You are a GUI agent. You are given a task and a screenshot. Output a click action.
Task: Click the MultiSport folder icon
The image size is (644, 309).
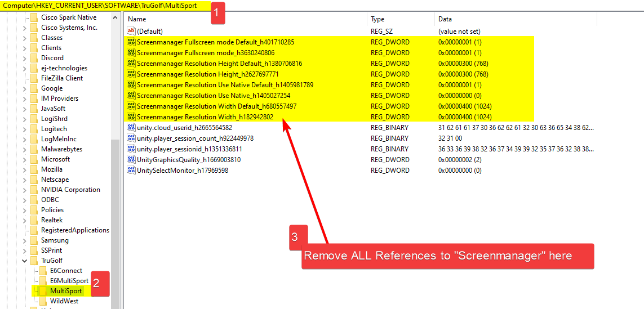(43, 291)
